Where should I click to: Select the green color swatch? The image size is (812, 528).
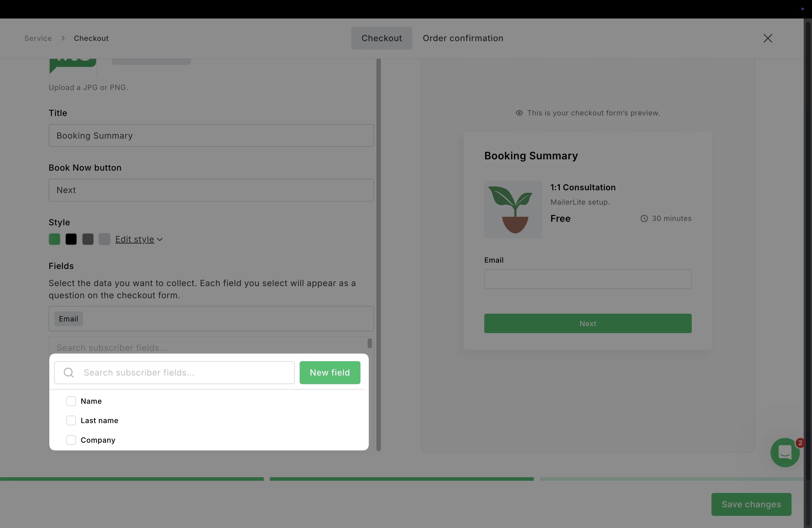point(55,239)
